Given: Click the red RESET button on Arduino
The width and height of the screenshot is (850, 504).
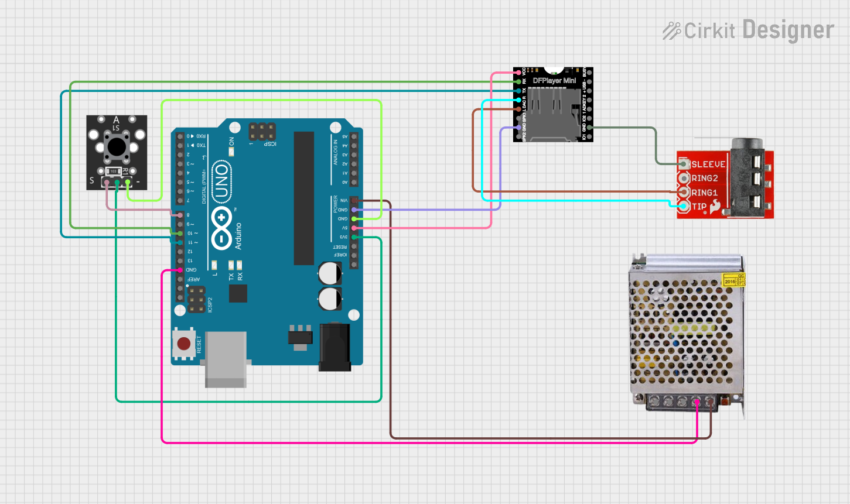Looking at the screenshot, I should pos(184,344).
